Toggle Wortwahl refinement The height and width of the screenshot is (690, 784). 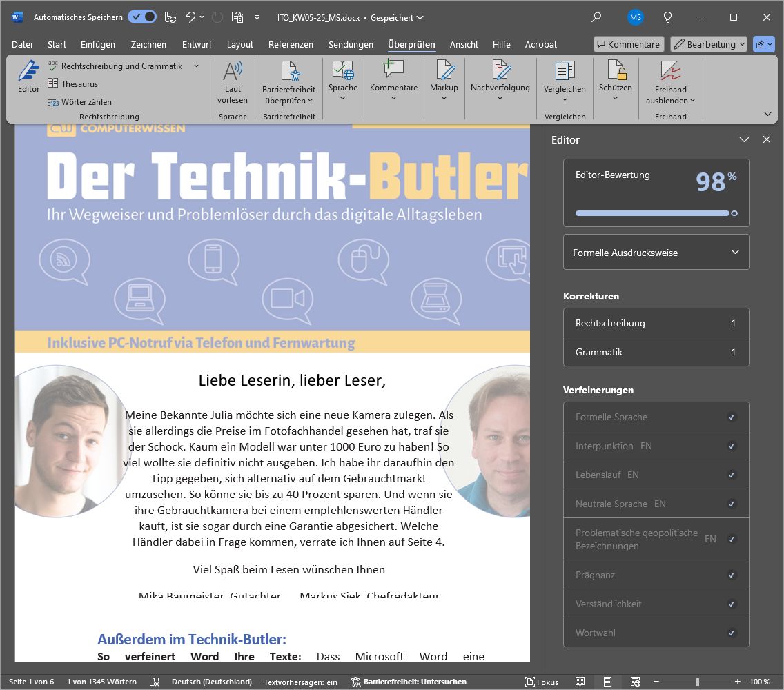pyautogui.click(x=656, y=633)
